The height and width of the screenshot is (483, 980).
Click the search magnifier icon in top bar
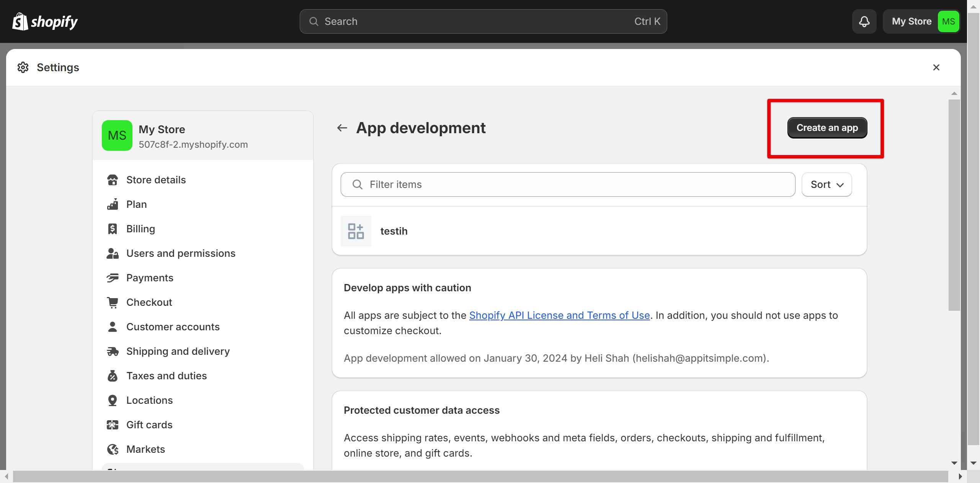coord(314,21)
